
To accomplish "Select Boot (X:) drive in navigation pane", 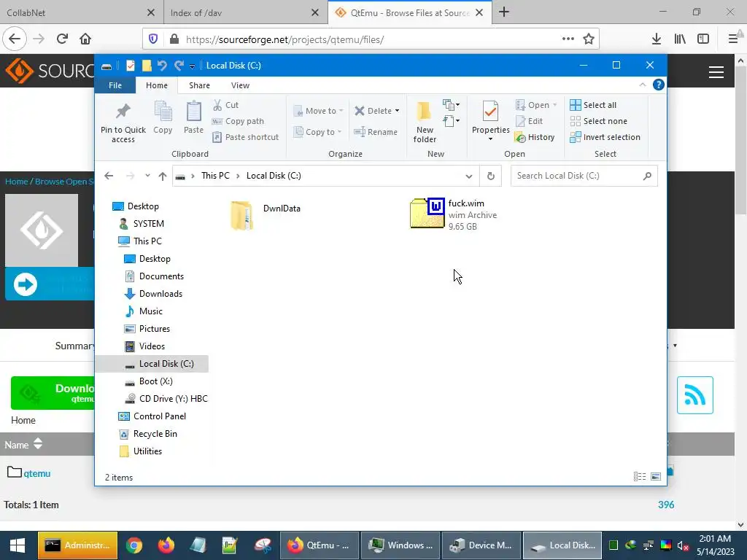I will [x=156, y=381].
